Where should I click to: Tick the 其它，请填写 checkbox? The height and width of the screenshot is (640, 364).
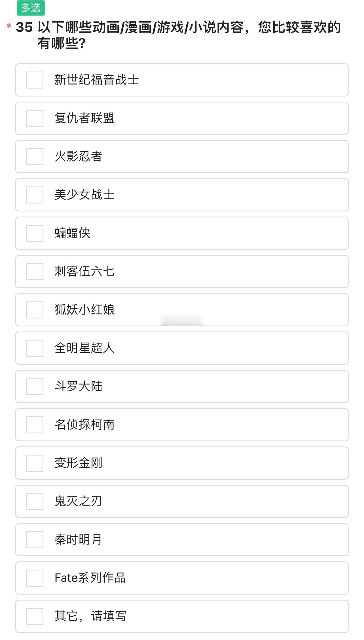pos(35,616)
